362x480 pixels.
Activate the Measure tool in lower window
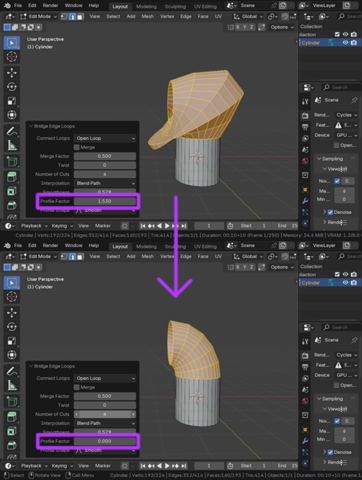[x=12, y=385]
